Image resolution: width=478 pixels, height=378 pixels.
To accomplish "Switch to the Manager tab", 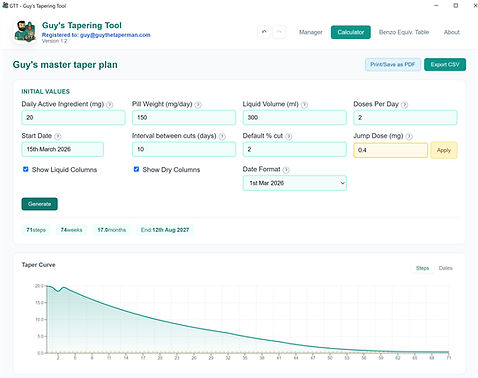I will click(x=311, y=32).
